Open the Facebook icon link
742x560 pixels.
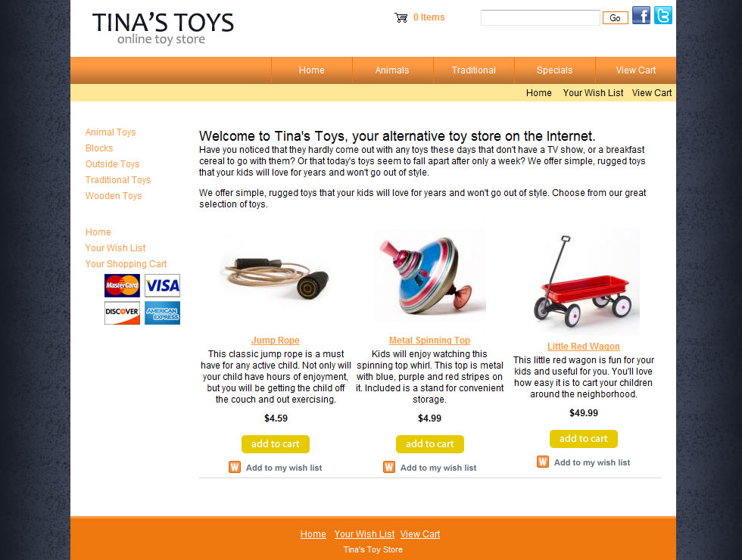tap(641, 15)
